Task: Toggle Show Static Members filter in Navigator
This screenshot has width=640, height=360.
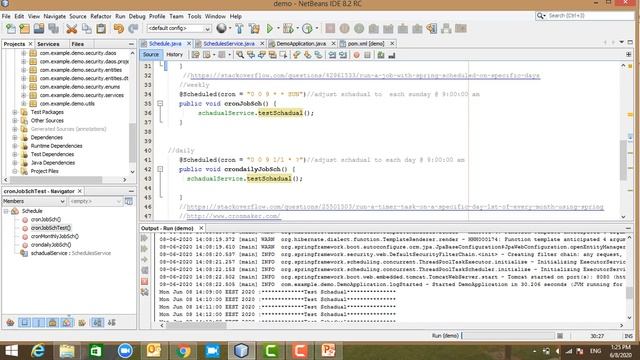Action: [x=38, y=323]
